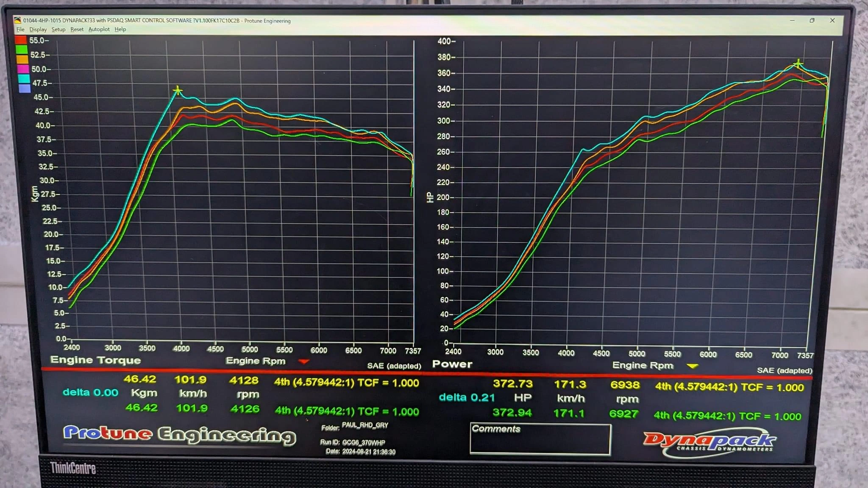Click the delta 0.21 readout
The width and height of the screenshot is (868, 488).
point(467,397)
